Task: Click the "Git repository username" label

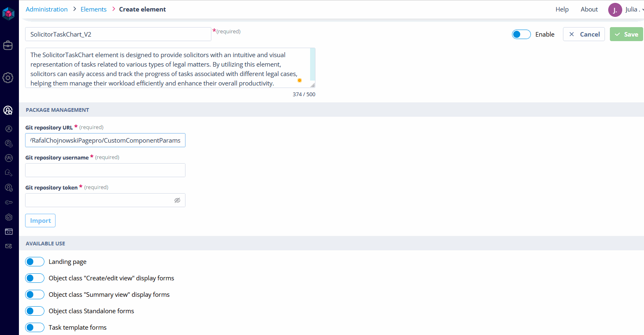Action: [x=57, y=157]
